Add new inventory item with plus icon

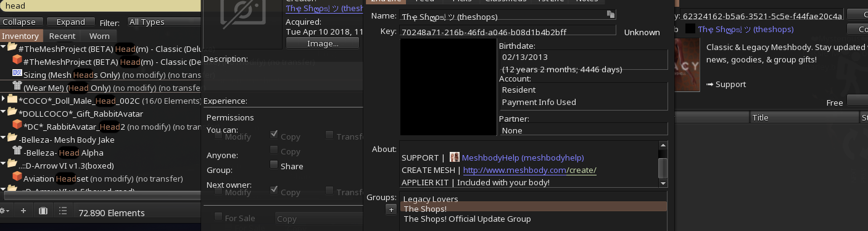(23, 211)
